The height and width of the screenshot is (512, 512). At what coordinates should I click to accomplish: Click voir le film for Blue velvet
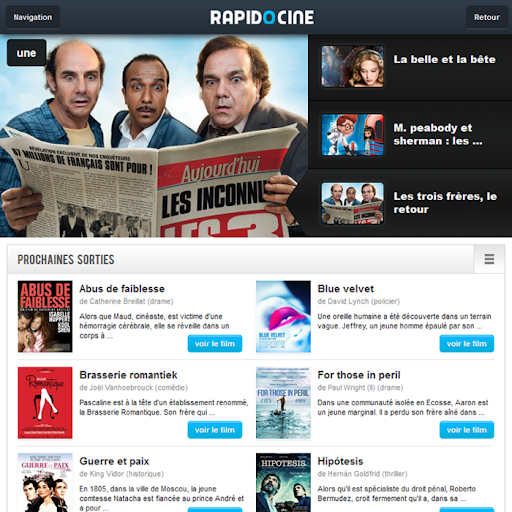click(467, 344)
